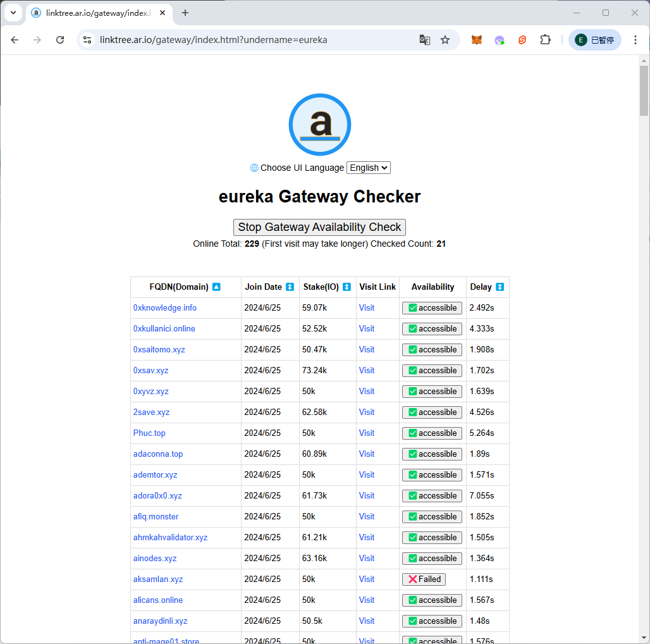This screenshot has width=650, height=644.
Task: Click the 73.24k stake value
Action: pyautogui.click(x=314, y=370)
